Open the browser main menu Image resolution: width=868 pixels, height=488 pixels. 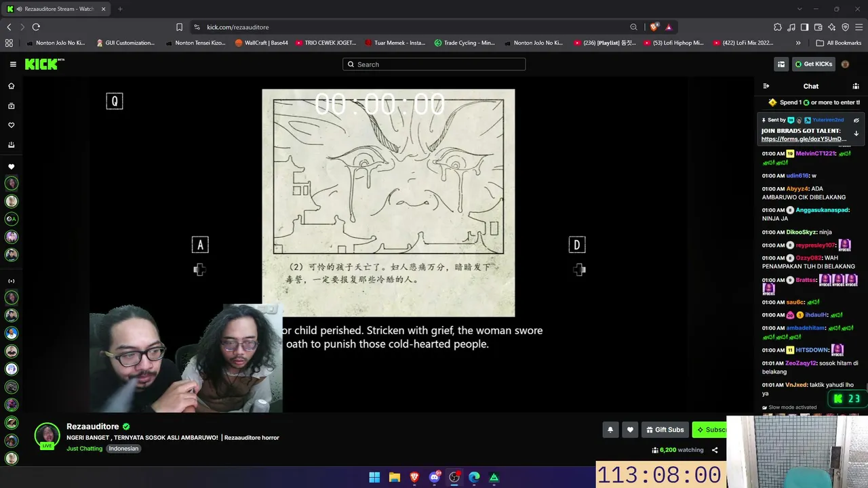point(859,27)
